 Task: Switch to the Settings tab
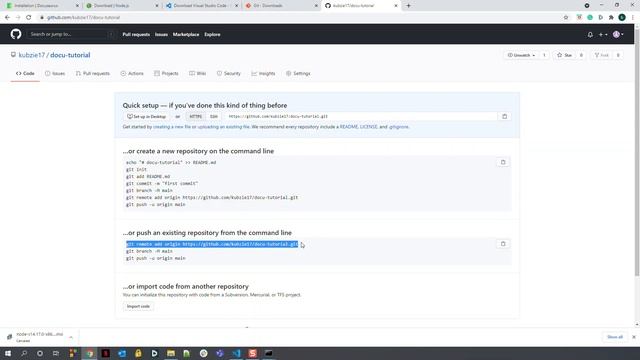pos(298,73)
